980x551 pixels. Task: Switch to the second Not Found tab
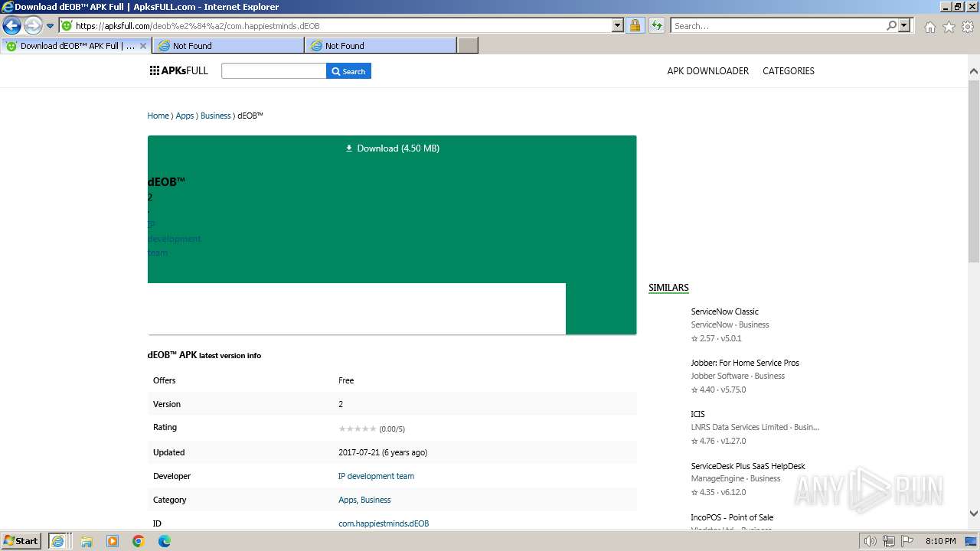(380, 46)
